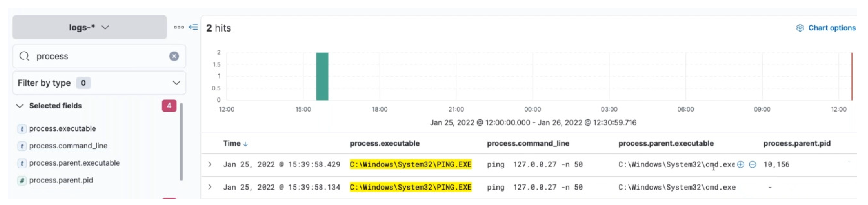Collapse the fields sidebar with the arrow icon
Screen dimensions: 868x205
pos(193,27)
